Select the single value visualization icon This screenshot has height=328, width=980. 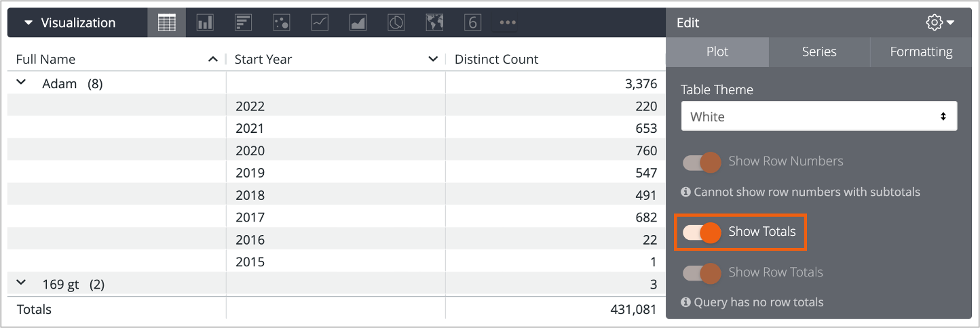[x=472, y=22]
